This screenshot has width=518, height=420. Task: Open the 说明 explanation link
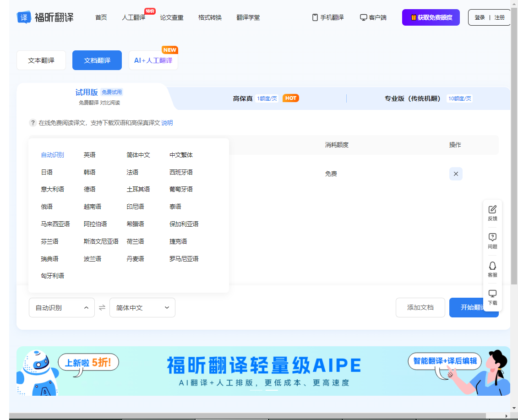167,123
